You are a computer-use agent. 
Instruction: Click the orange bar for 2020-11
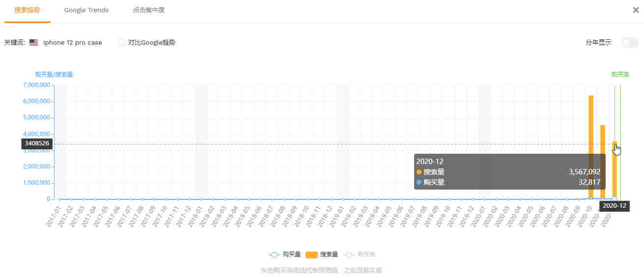tap(603, 162)
